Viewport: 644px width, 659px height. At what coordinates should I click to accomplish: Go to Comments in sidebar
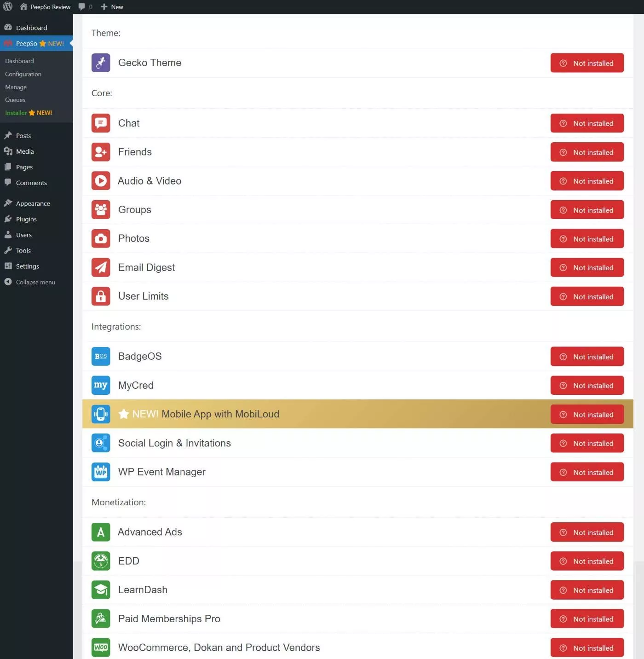click(36, 183)
